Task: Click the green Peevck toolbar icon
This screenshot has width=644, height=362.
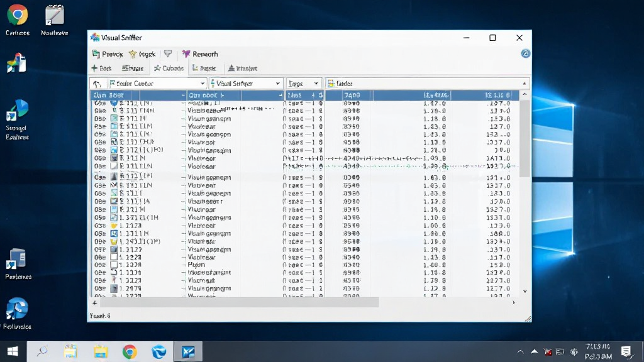Action: [96, 54]
